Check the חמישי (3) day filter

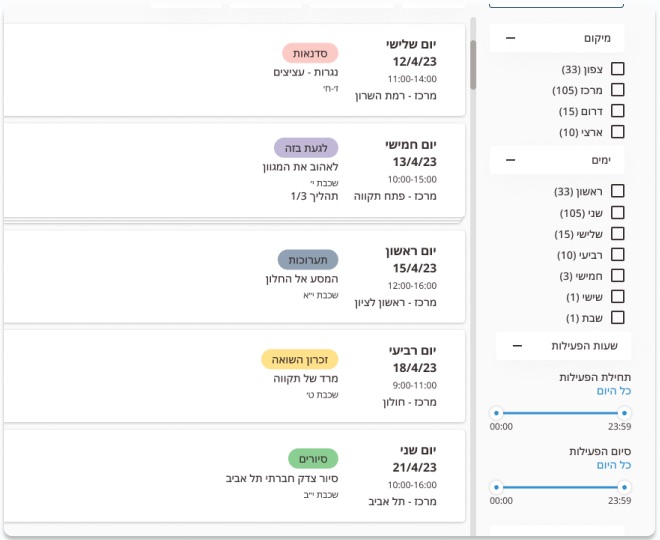pos(617,275)
